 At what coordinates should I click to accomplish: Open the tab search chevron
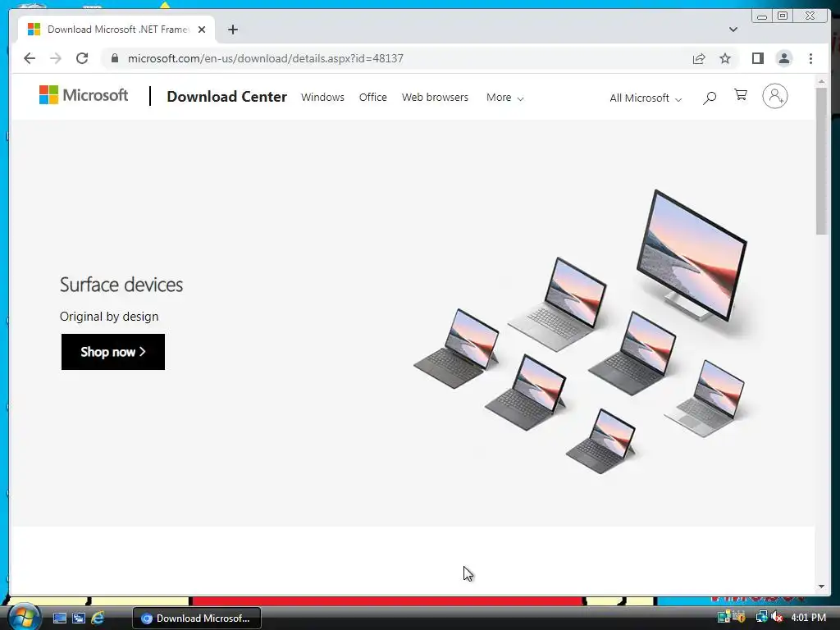[733, 30]
